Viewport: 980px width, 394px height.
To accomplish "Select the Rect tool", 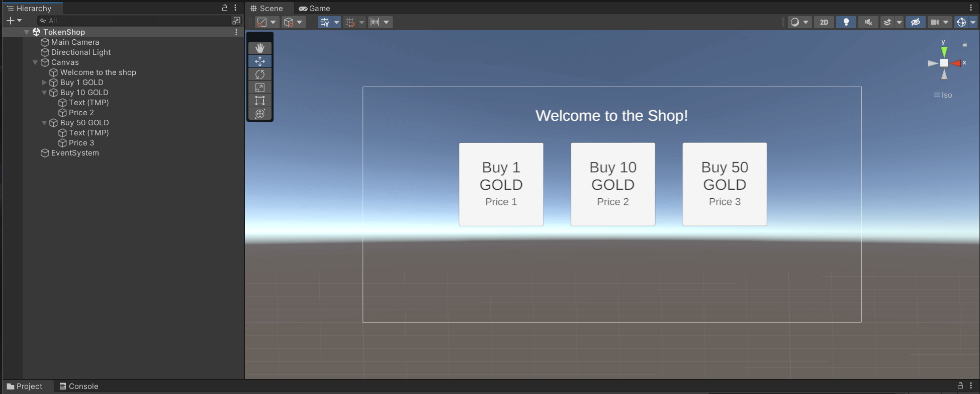I will (x=260, y=100).
